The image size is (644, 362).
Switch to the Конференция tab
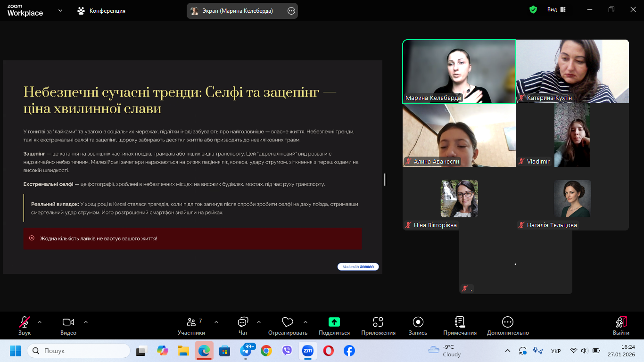tap(102, 11)
